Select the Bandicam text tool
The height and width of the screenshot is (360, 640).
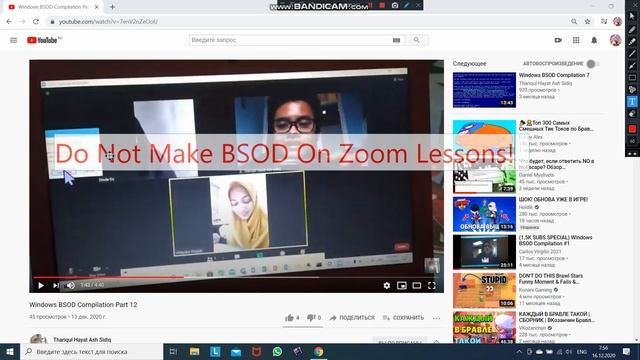click(632, 102)
